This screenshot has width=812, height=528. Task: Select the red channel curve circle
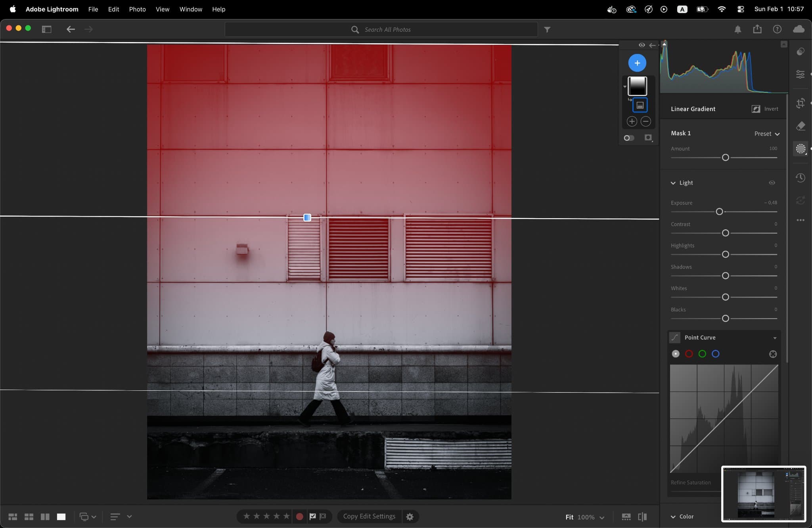click(x=689, y=354)
